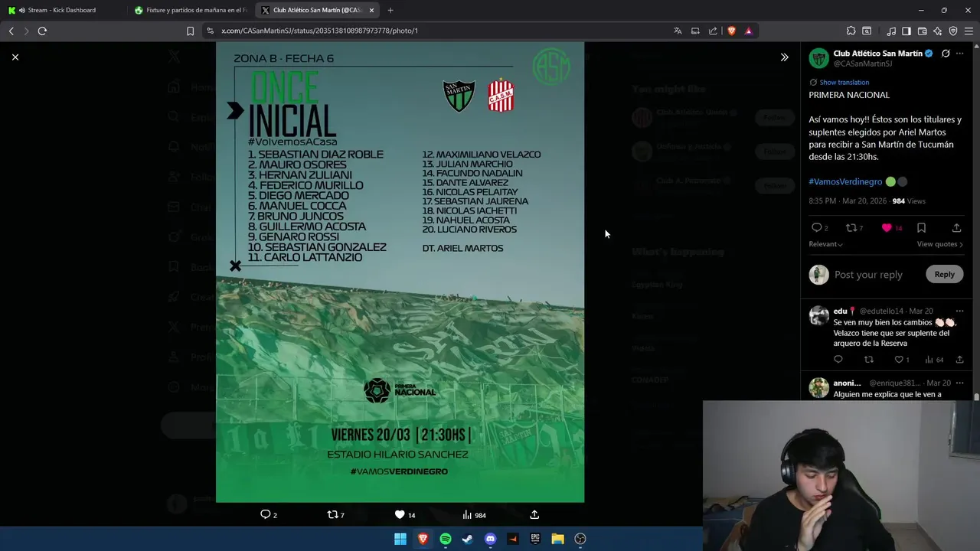Collapse the reply sidebar with double chevron
Viewport: 980px width, 551px height.
[784, 57]
